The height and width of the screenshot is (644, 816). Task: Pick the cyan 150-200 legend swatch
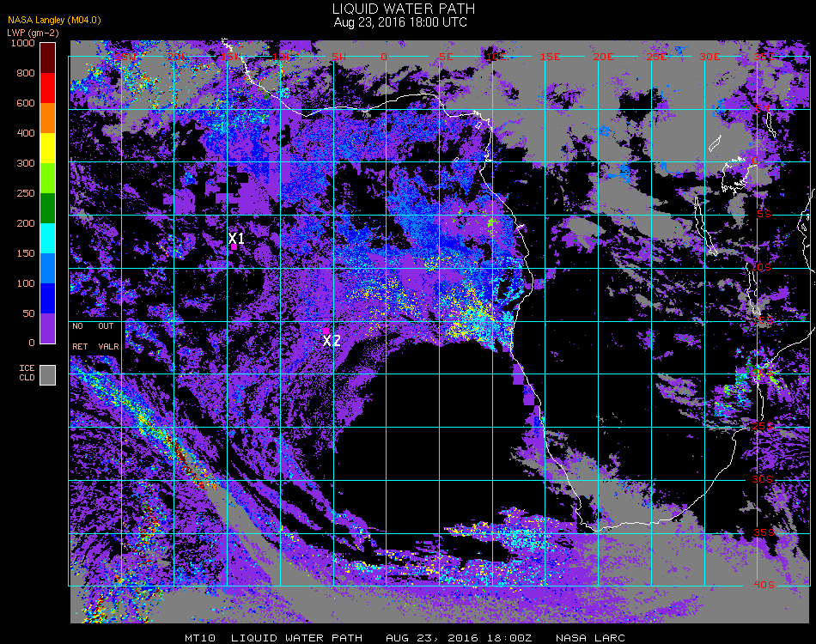tap(48, 238)
